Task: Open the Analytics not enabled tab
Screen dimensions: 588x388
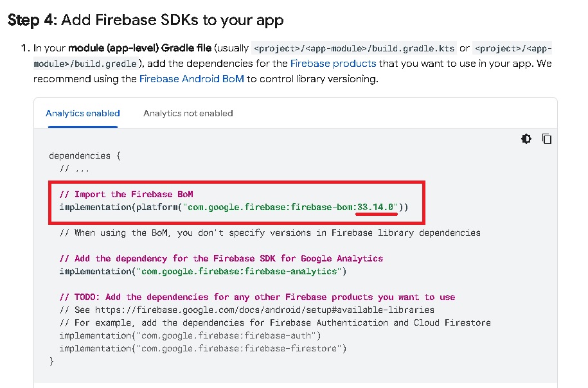Action: click(x=188, y=113)
